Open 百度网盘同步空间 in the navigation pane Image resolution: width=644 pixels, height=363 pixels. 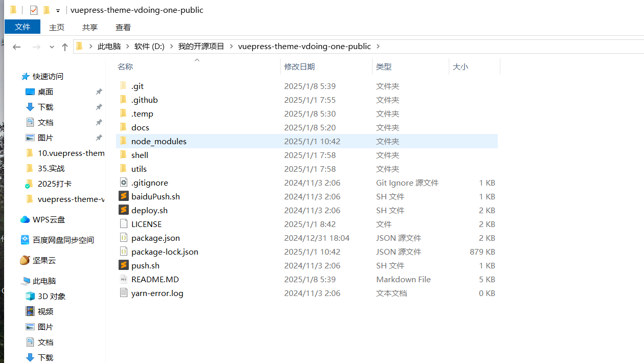pyautogui.click(x=63, y=240)
